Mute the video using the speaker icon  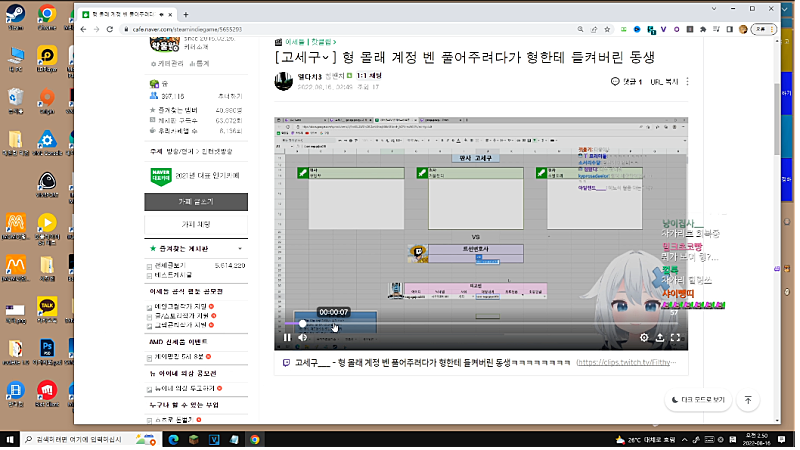pyautogui.click(x=303, y=337)
